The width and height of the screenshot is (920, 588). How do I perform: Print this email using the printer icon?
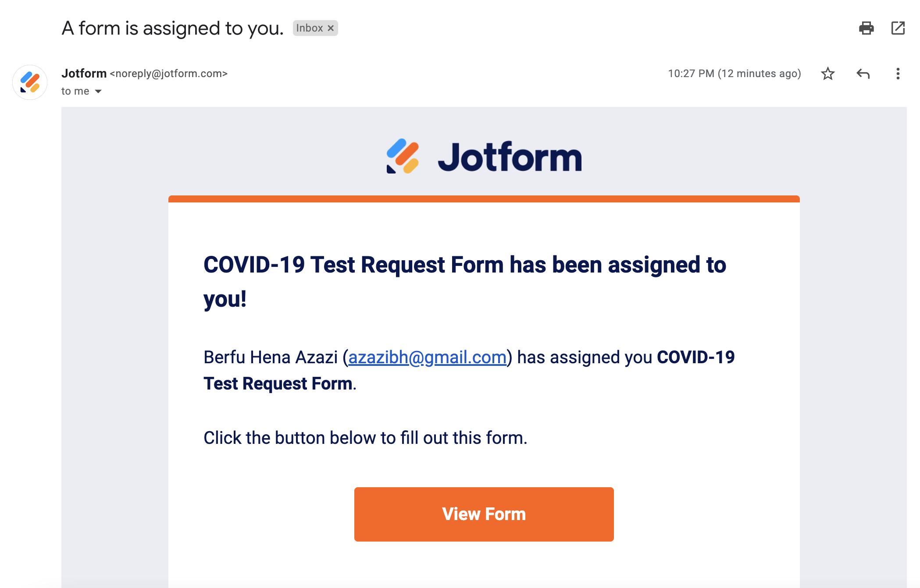[866, 28]
